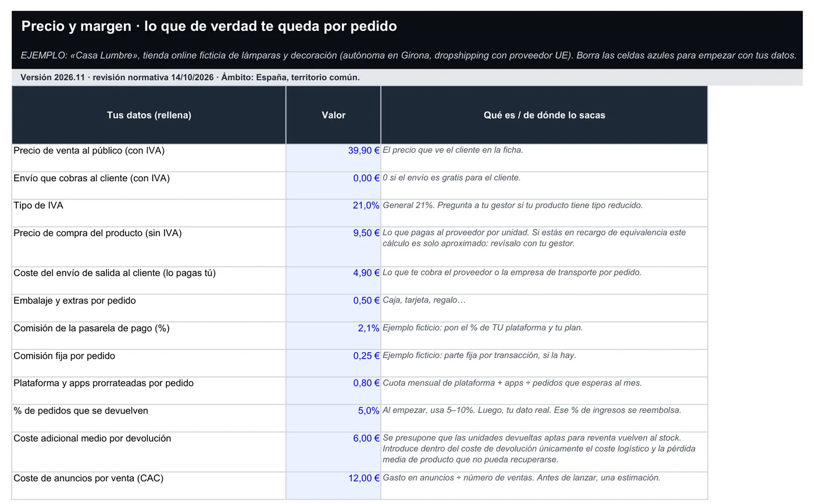Click 'Comisión de la pasarela de pago (%)' label
The height and width of the screenshot is (504, 814).
[x=91, y=328]
